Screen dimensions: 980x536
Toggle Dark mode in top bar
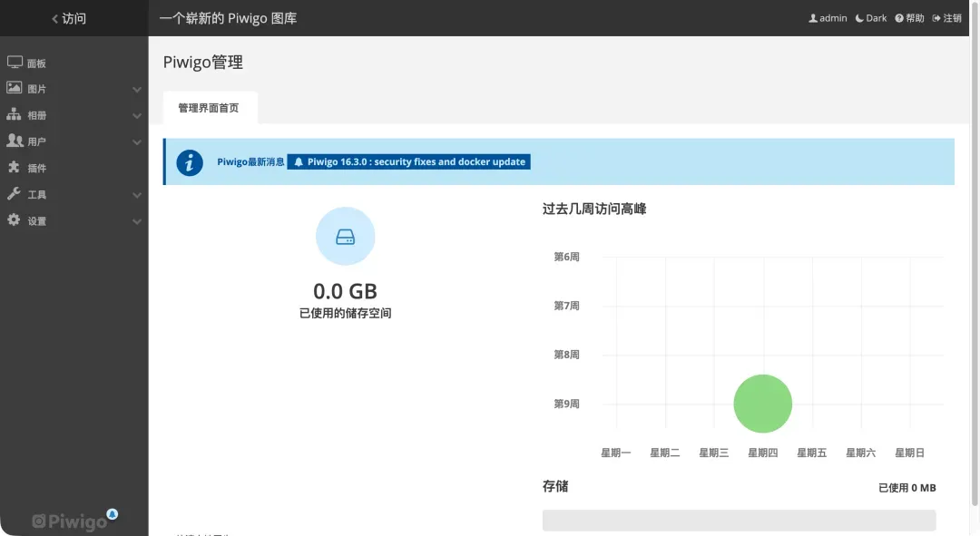pos(871,18)
